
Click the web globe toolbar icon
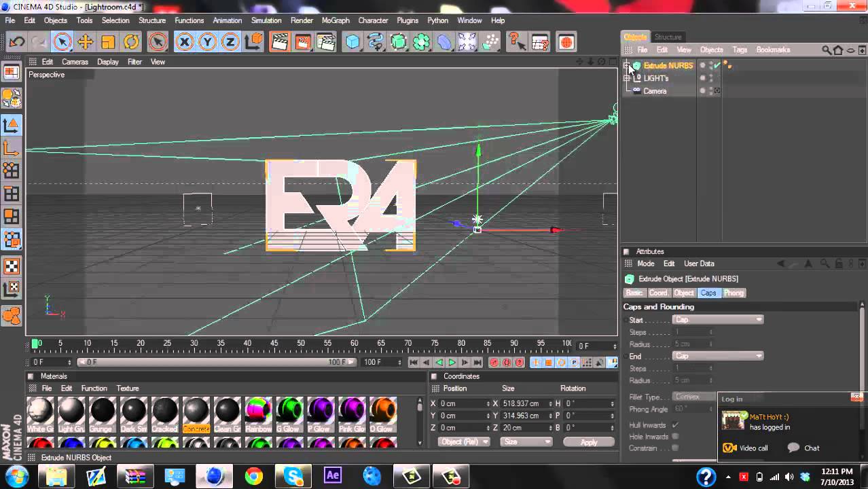click(566, 42)
